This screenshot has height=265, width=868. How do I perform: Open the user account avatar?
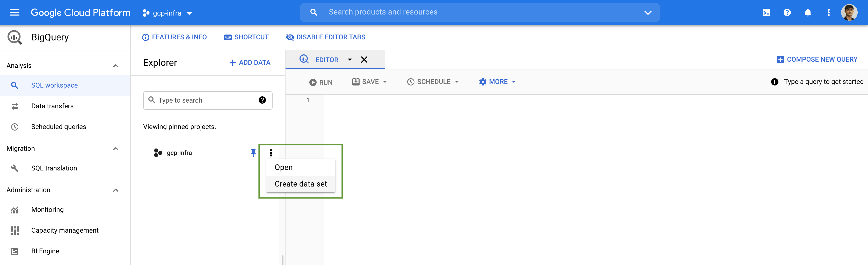point(849,12)
